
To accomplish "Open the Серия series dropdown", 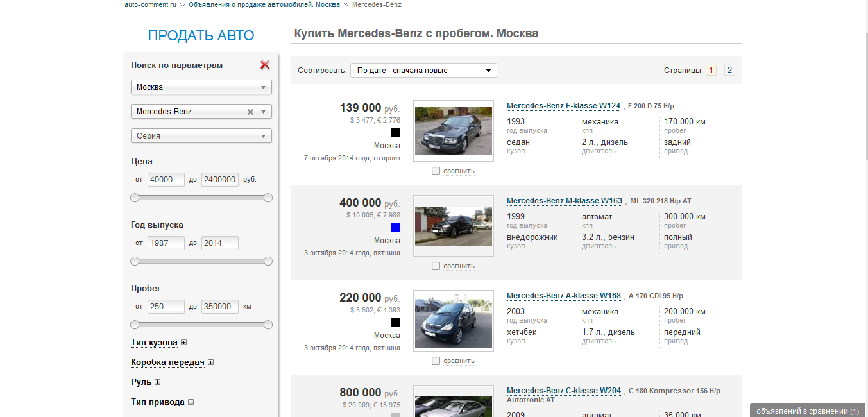I will (x=201, y=136).
